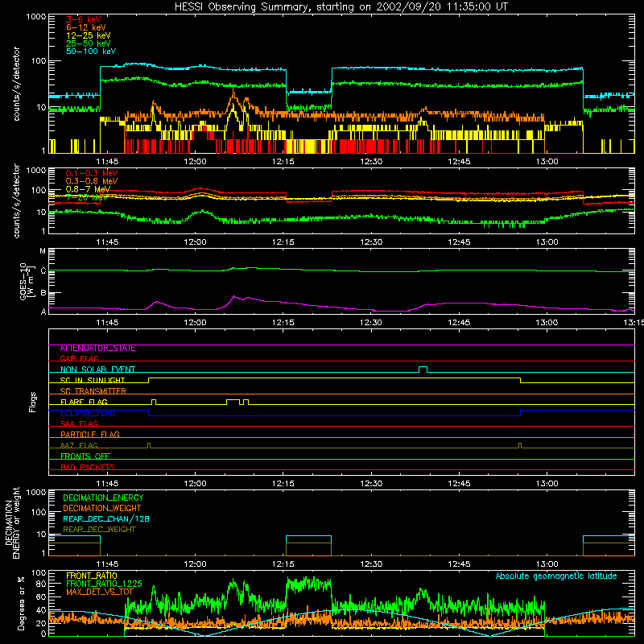Click the REAR_DEC_WEIGHT legend label
The image size is (644, 644).
pyautogui.click(x=99, y=530)
